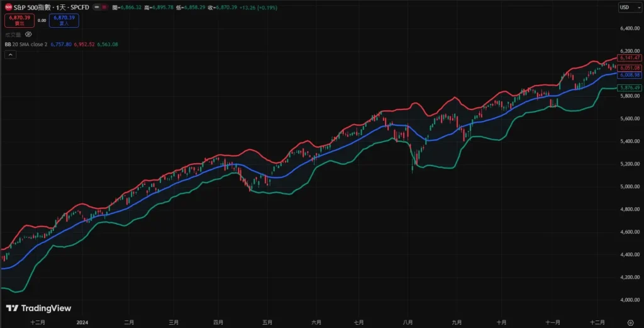Toggle volume indicator visibility eye icon
The height and width of the screenshot is (328, 644).
tap(28, 35)
